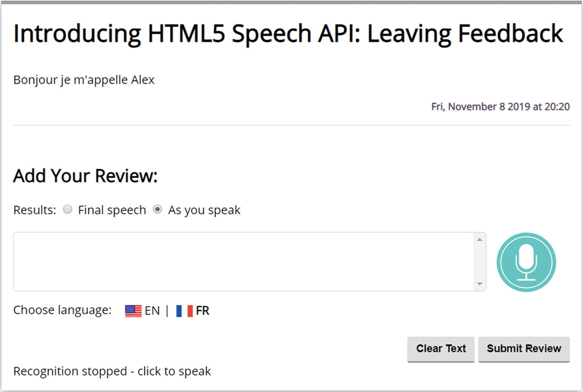Click the Introducing HTML5 Speech API page title

(x=288, y=34)
